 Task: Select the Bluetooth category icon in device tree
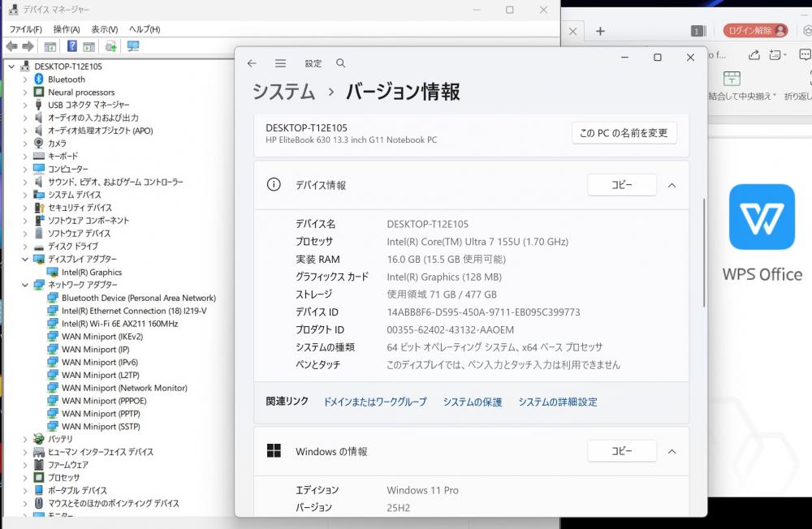click(x=39, y=80)
